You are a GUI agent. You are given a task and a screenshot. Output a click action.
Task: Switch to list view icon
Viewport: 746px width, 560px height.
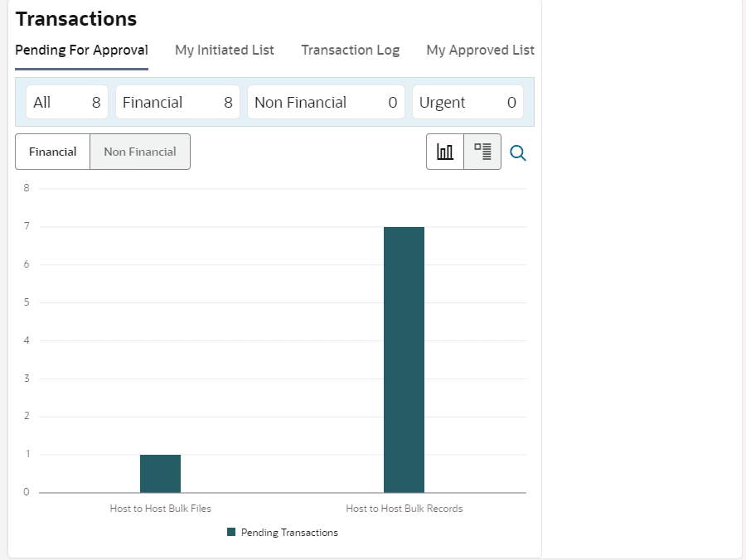pyautogui.click(x=482, y=152)
